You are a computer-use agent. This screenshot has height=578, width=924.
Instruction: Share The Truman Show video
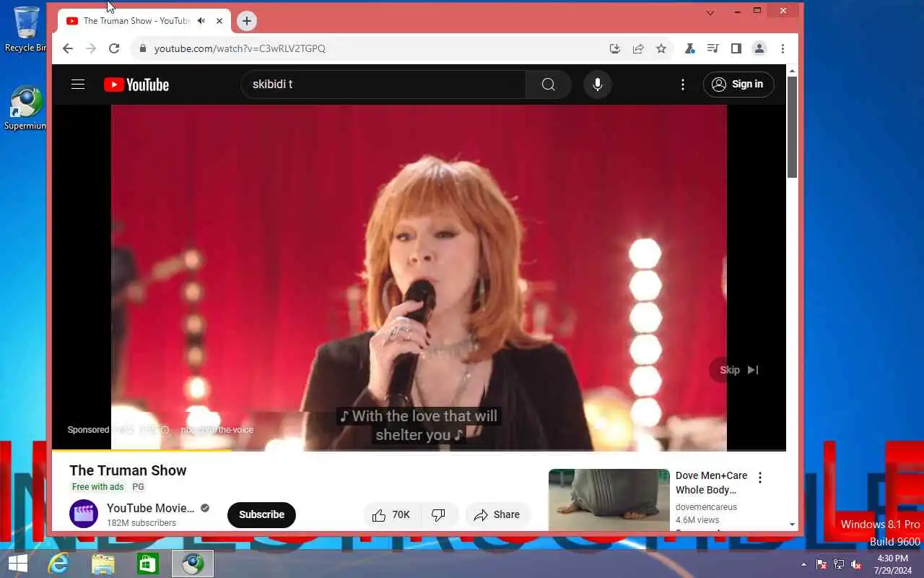coord(497,515)
